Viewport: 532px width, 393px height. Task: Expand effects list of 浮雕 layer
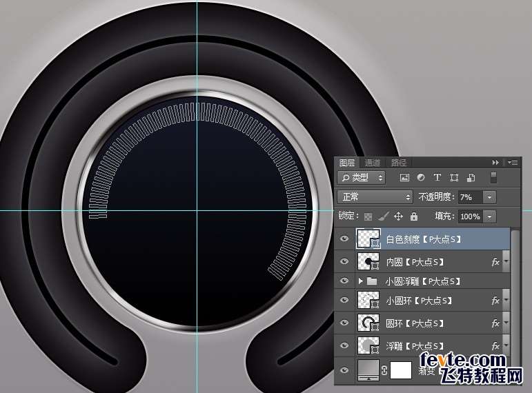click(506, 346)
